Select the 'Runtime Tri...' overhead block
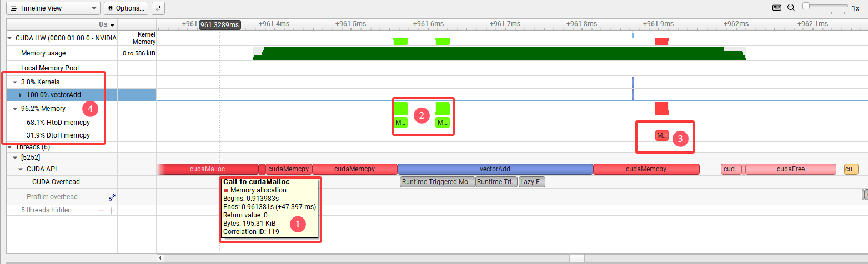868x264 pixels. (x=496, y=182)
